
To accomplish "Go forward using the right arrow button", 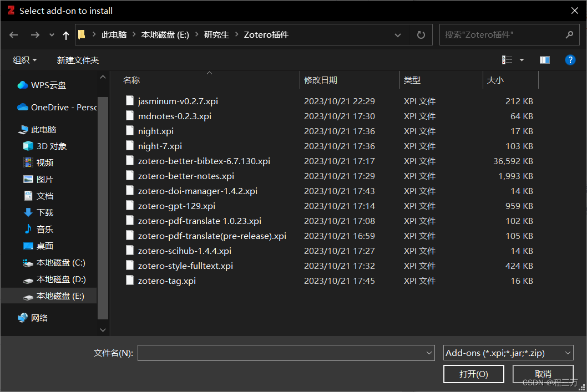I will (x=35, y=35).
